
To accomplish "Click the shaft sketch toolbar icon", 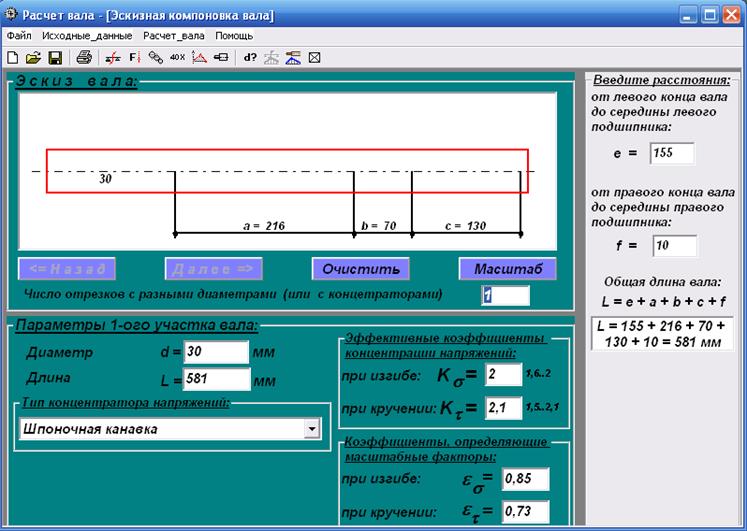I will click(221, 58).
